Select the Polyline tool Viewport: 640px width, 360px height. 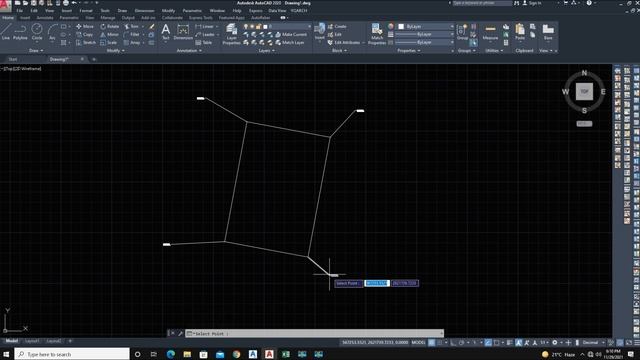tap(20, 32)
